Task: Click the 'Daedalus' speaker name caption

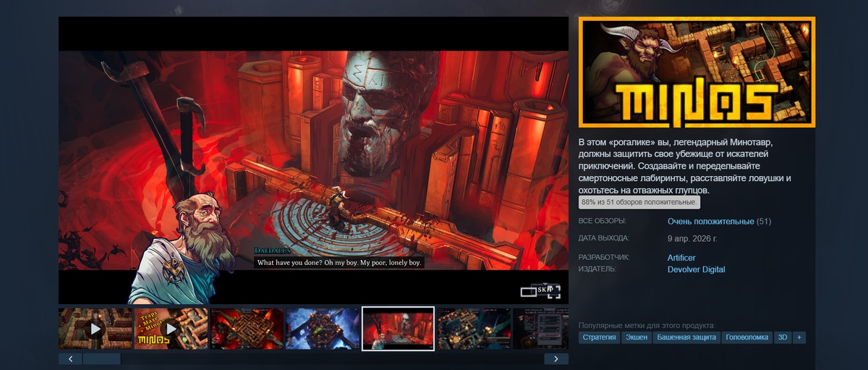Action: (271, 250)
